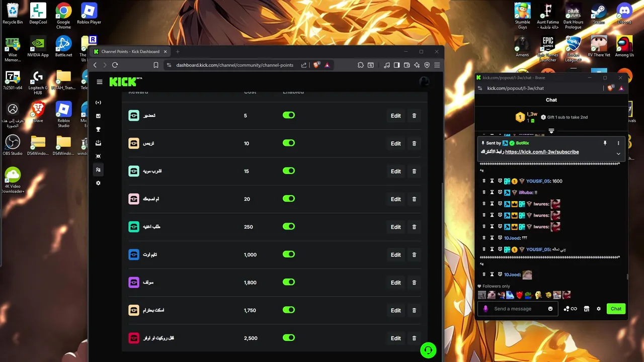
Task: Open analytics chart icon in Kick sidebar
Action: click(98, 116)
